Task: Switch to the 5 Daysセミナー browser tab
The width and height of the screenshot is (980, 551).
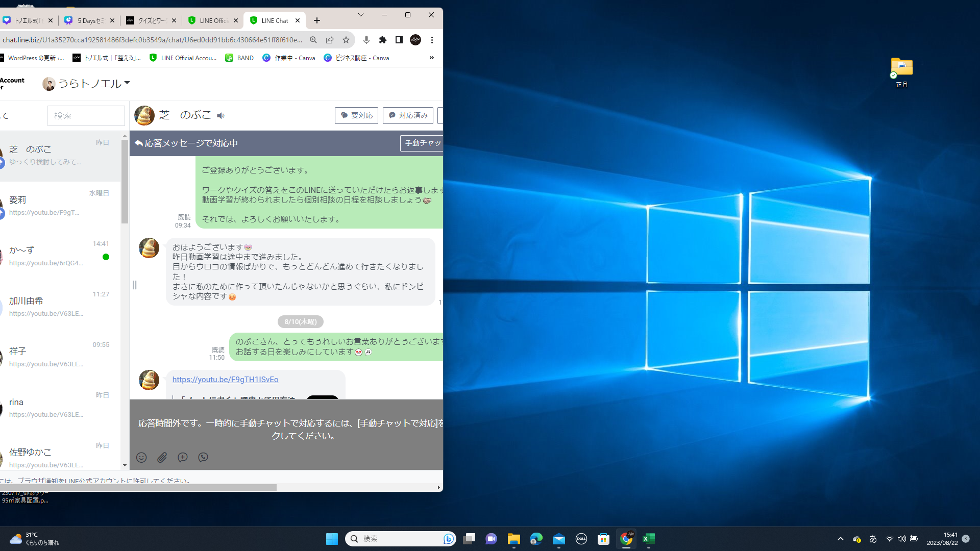Action: pos(90,20)
